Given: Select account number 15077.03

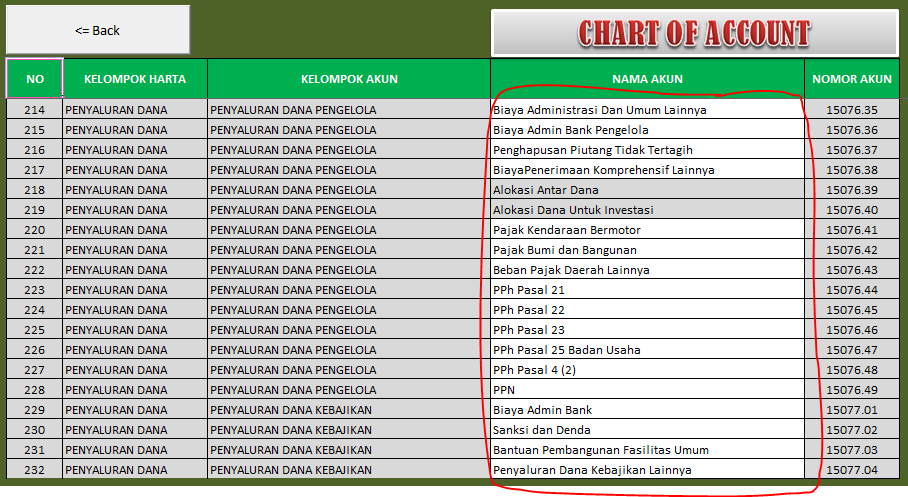Looking at the screenshot, I should (852, 450).
